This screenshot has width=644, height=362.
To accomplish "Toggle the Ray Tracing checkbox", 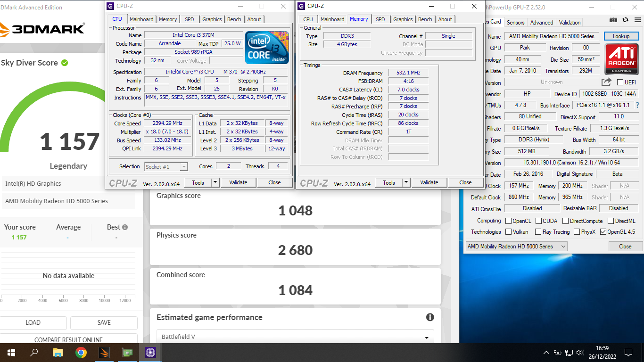I will pyautogui.click(x=538, y=231).
